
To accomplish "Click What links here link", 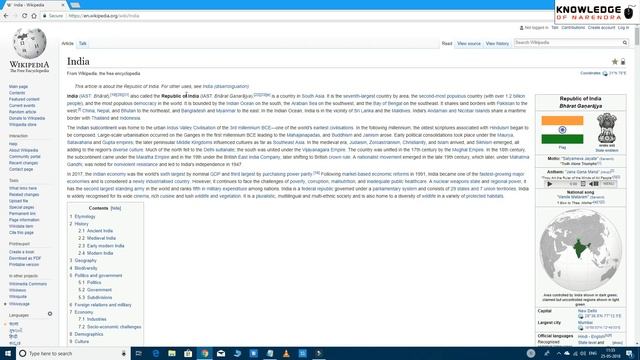I will pyautogui.click(x=23, y=188).
